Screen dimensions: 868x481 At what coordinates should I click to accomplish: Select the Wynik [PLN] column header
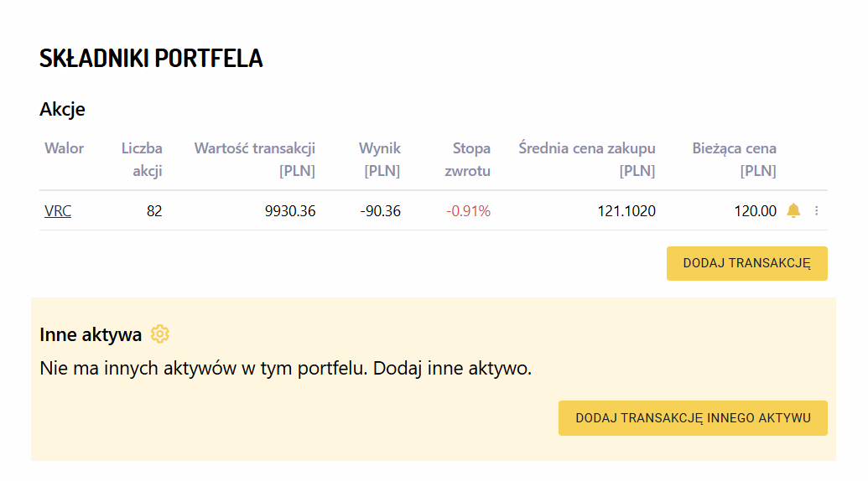click(x=380, y=159)
